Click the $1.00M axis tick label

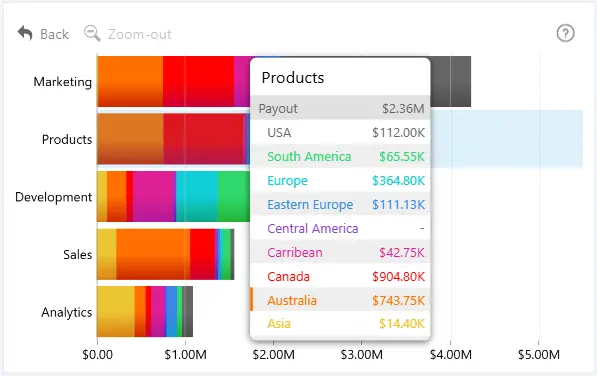185,355
